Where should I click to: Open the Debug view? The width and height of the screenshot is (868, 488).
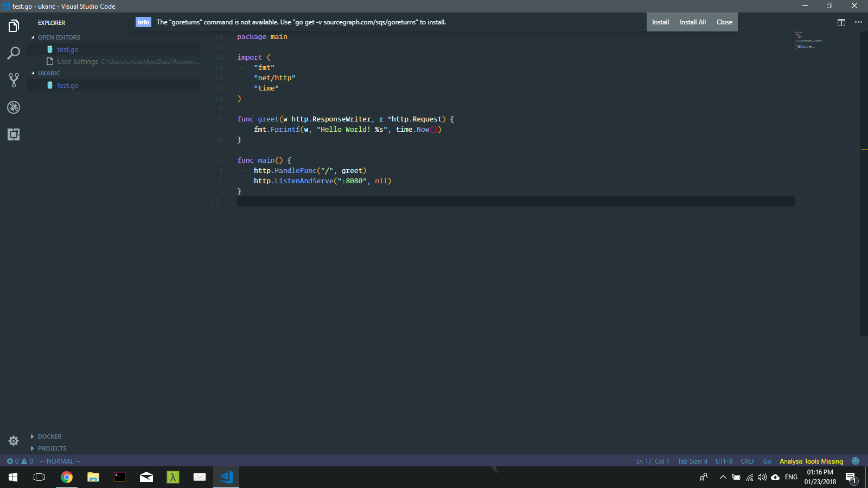click(x=13, y=107)
